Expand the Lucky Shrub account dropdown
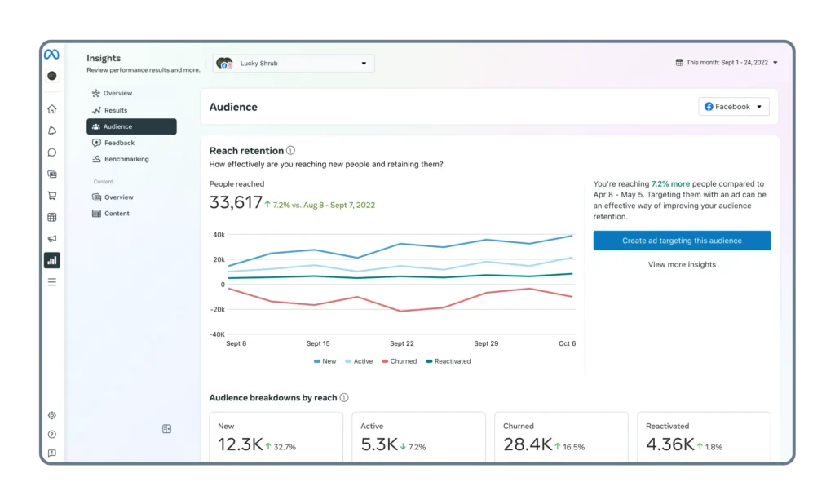Viewport: 835px width, 504px height. click(x=294, y=64)
